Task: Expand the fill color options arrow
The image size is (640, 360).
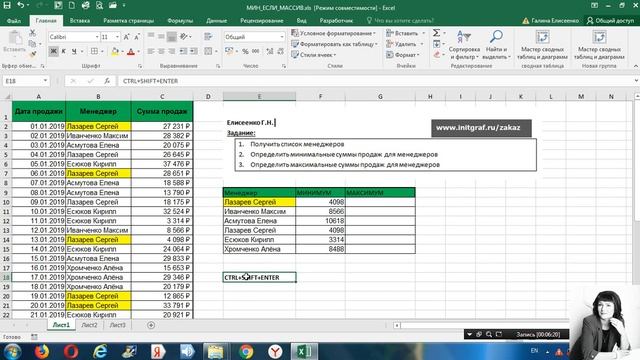Action: point(122,52)
